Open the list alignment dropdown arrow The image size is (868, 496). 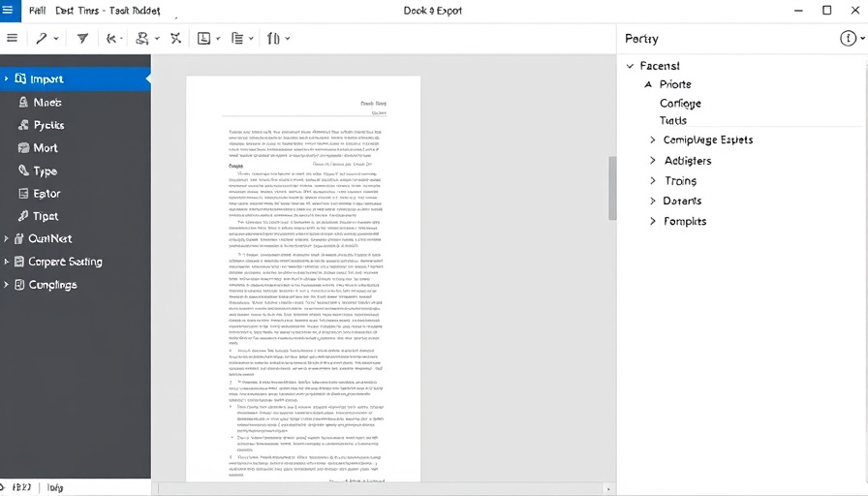pyautogui.click(x=251, y=39)
